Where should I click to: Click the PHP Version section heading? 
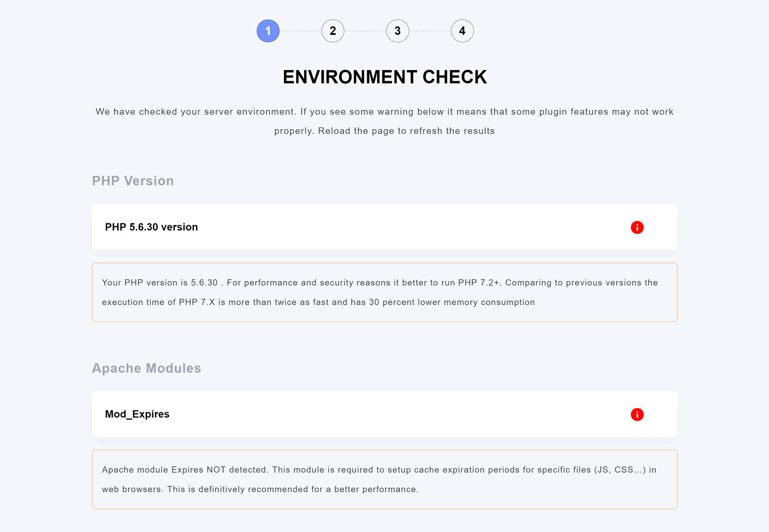(133, 181)
